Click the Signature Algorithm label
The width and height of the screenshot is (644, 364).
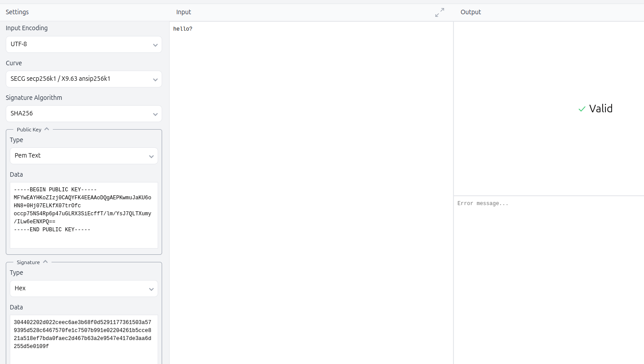[x=34, y=98]
